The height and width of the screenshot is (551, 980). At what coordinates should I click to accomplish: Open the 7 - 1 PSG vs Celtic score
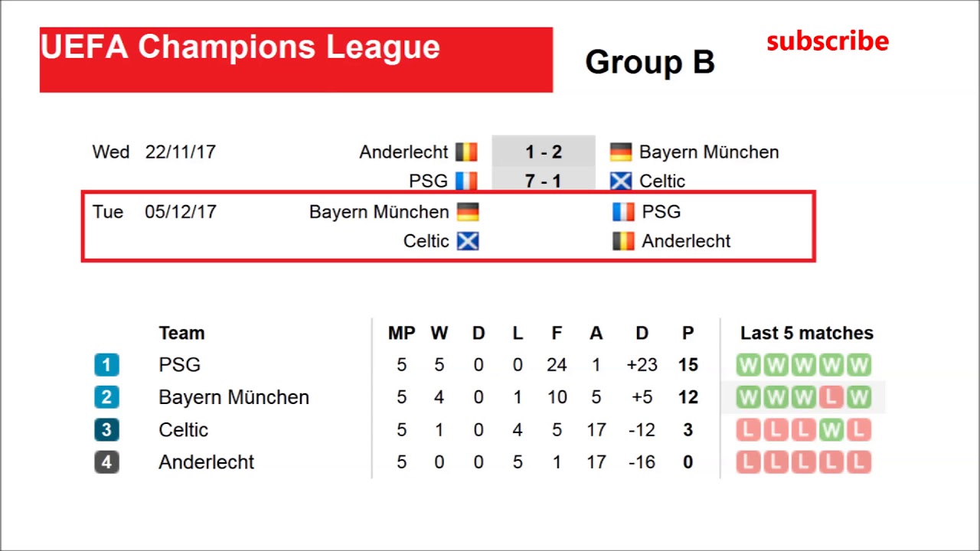544,181
